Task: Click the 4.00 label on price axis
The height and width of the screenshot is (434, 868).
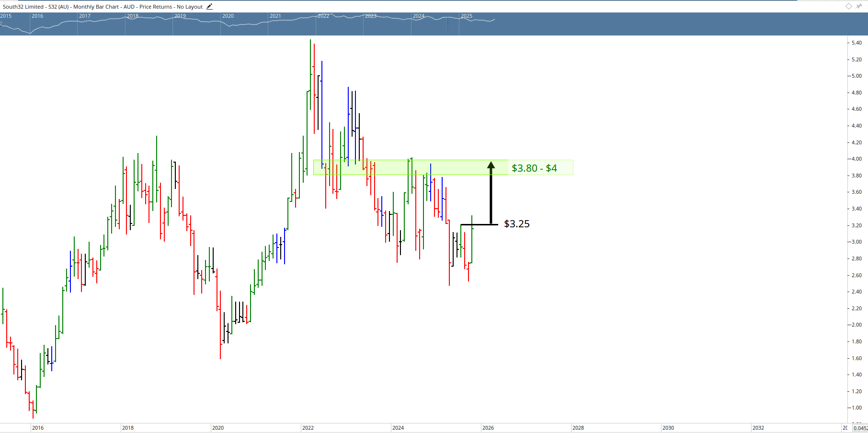Action: 856,159
